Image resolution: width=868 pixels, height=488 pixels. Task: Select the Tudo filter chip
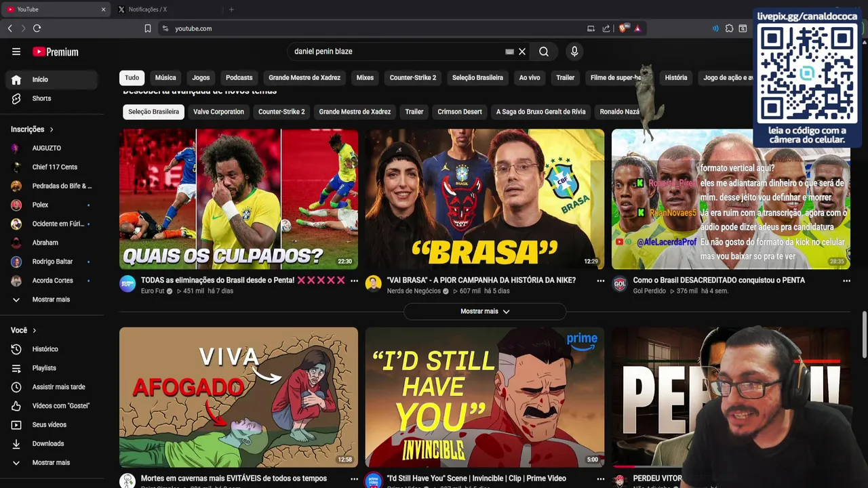[x=132, y=78]
